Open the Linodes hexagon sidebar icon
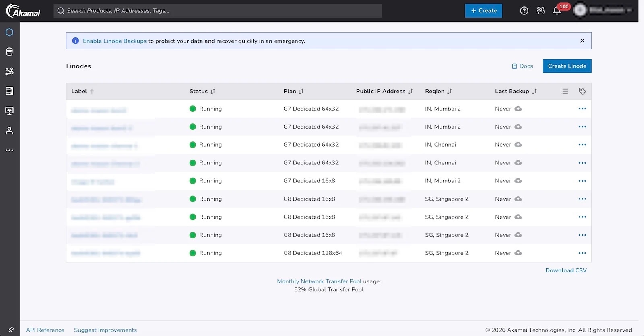Image resolution: width=644 pixels, height=336 pixels. [9, 32]
